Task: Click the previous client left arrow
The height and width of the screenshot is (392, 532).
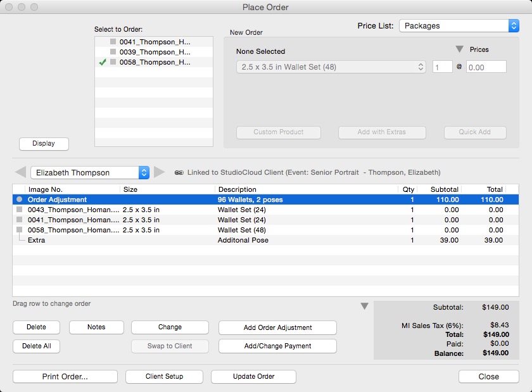Action: point(20,172)
